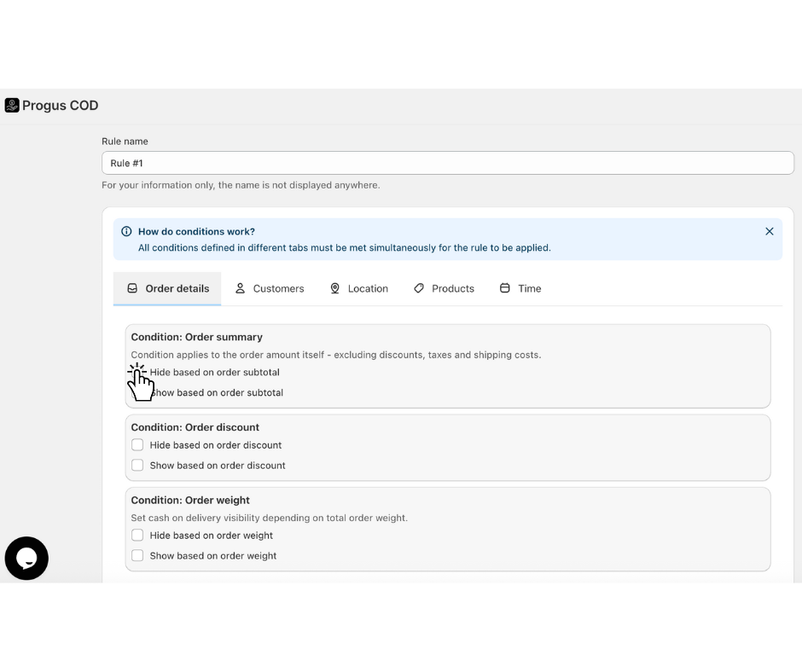Enable 'Show based on order discount'
Screen dimensions: 802x672
point(137,466)
